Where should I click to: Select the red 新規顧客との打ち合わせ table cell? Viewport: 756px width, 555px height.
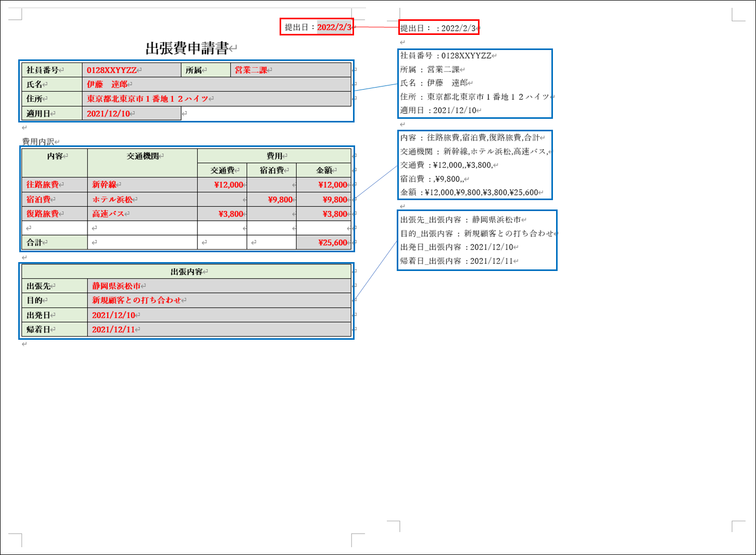[x=220, y=300]
